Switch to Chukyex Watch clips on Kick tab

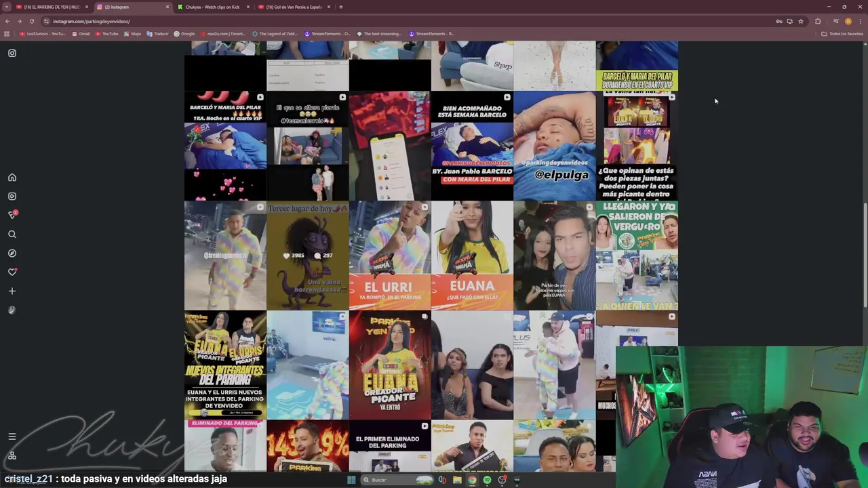pos(214,7)
